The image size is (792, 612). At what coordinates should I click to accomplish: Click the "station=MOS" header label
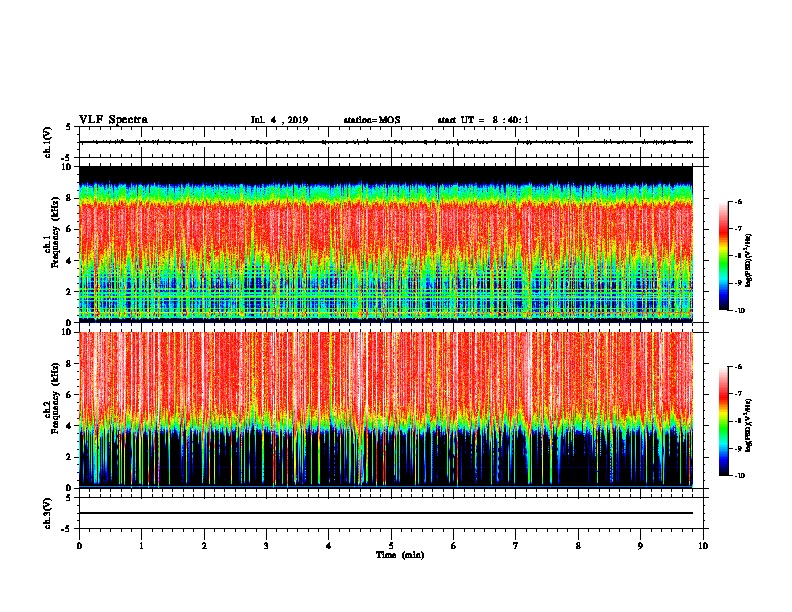pyautogui.click(x=372, y=120)
